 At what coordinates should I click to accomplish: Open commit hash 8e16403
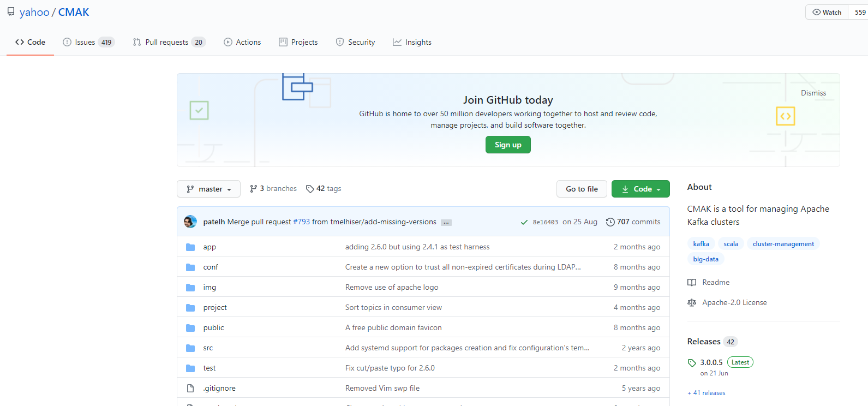(x=546, y=222)
